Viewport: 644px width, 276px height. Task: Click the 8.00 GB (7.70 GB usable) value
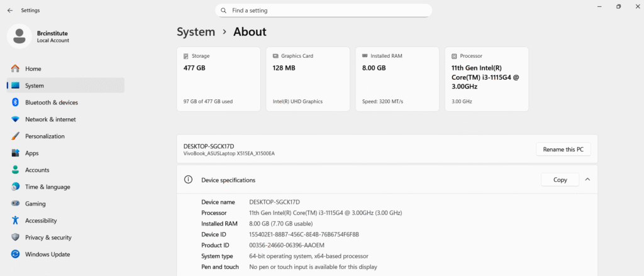coord(281,224)
